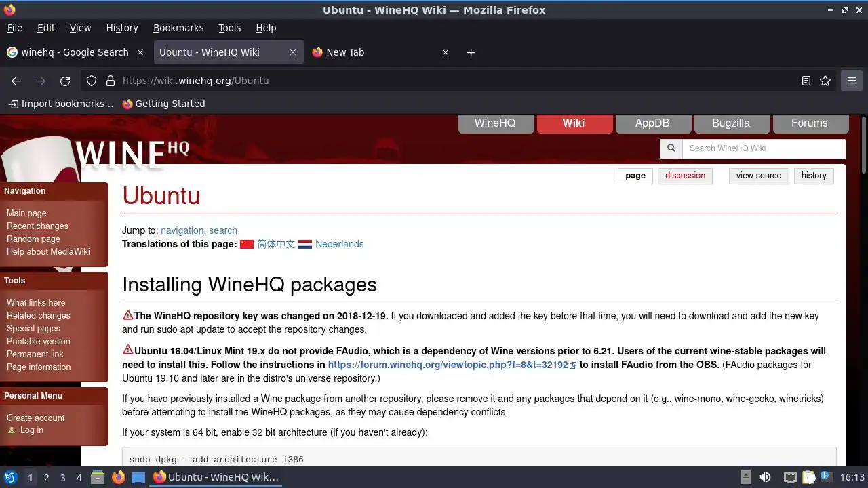Image resolution: width=868 pixels, height=488 pixels.
Task: Switch to workspace 2
Action: point(47,478)
